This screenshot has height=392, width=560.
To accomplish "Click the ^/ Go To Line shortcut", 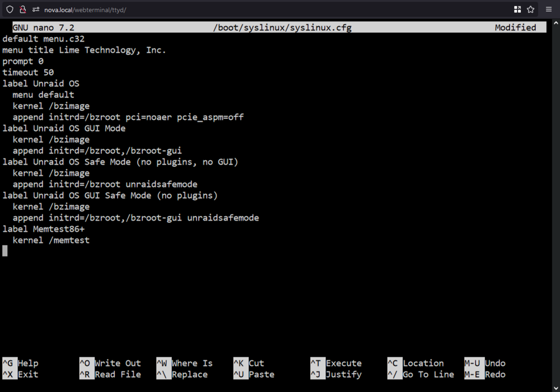I will (421, 375).
